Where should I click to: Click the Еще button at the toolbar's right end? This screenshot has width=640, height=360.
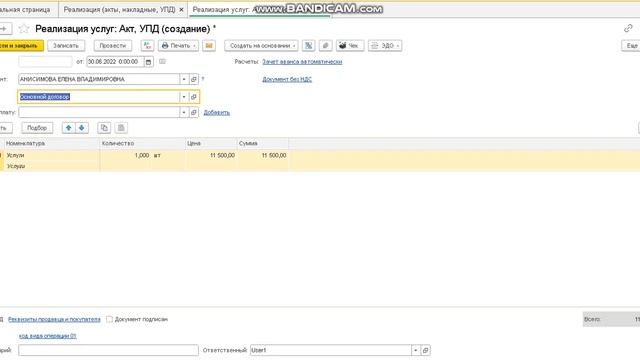631,46
